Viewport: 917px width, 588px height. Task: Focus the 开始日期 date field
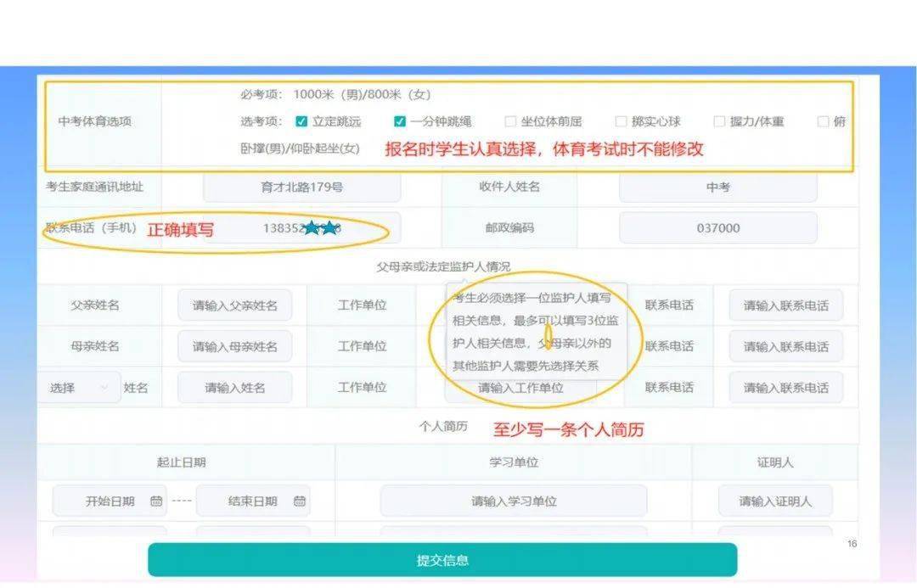pos(110,501)
